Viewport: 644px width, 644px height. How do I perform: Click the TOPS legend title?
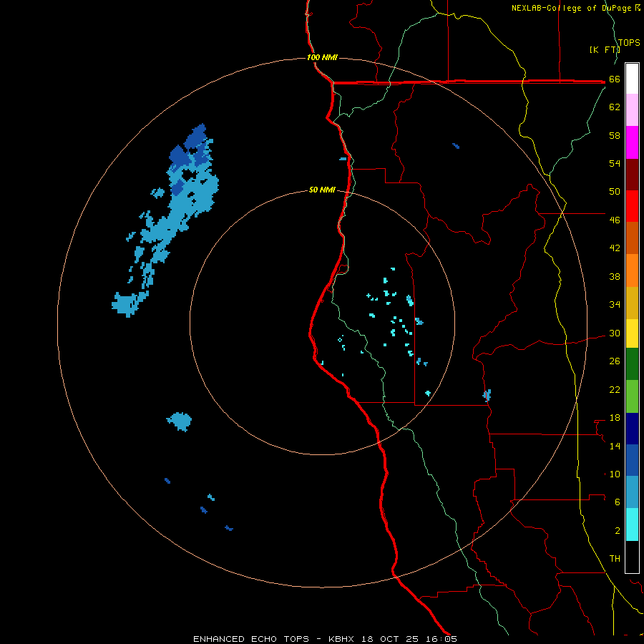tap(629, 42)
